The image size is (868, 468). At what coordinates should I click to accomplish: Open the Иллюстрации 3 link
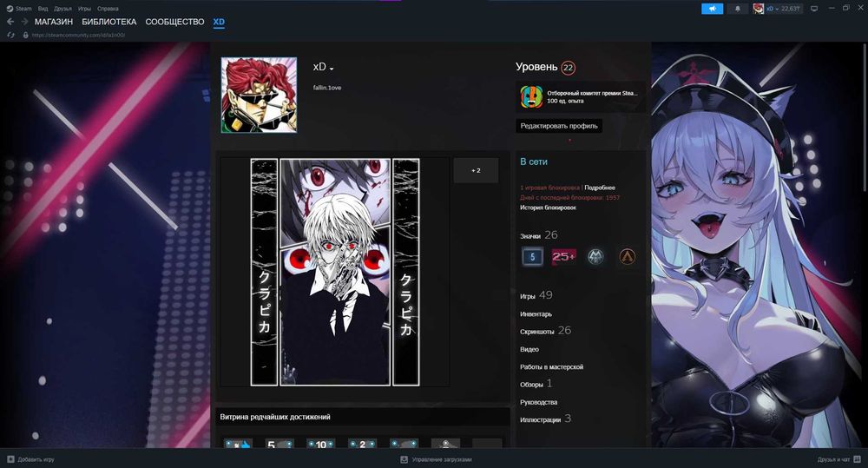pyautogui.click(x=545, y=419)
